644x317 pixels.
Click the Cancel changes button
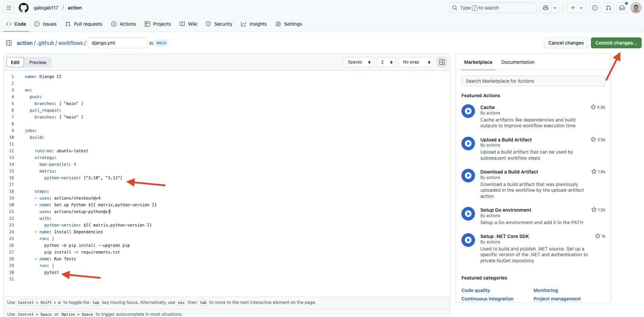(566, 43)
